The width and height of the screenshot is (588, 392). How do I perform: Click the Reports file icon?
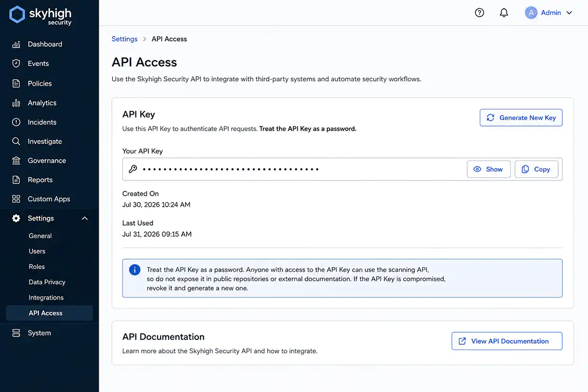tap(16, 180)
